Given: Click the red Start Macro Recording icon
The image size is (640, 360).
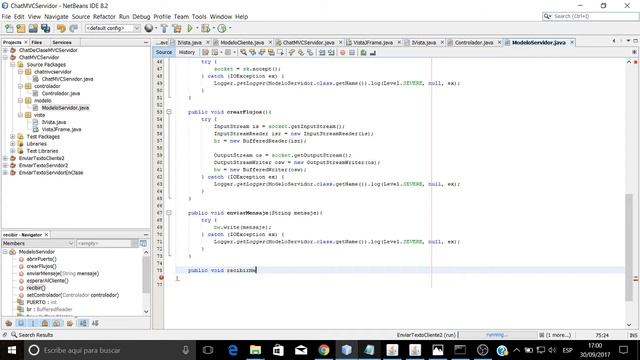Looking at the screenshot, I should [342, 52].
